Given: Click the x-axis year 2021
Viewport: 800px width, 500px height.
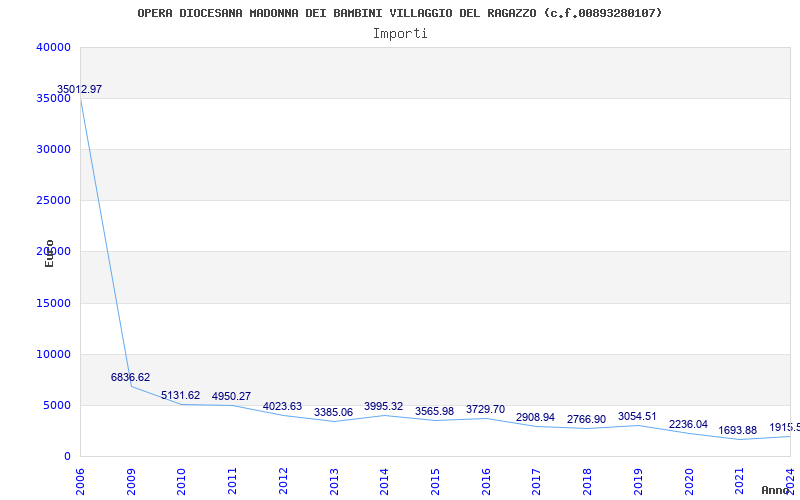Looking at the screenshot, I should pos(739,482).
